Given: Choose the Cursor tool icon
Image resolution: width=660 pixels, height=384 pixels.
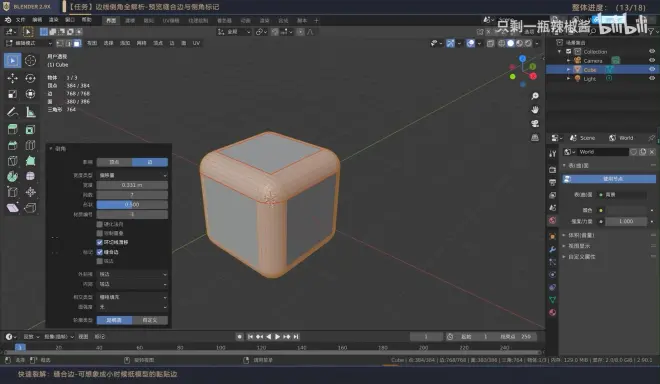Looking at the screenshot, I should (x=30, y=61).
